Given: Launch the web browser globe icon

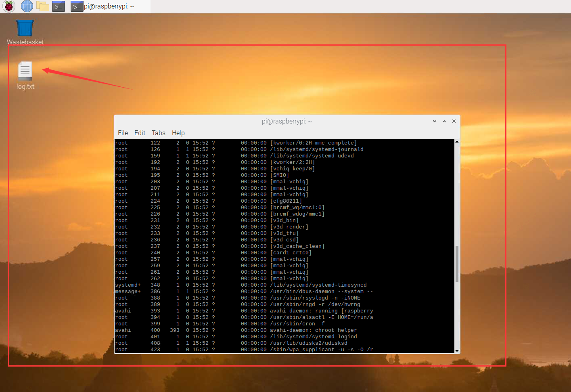Looking at the screenshot, I should pos(27,6).
